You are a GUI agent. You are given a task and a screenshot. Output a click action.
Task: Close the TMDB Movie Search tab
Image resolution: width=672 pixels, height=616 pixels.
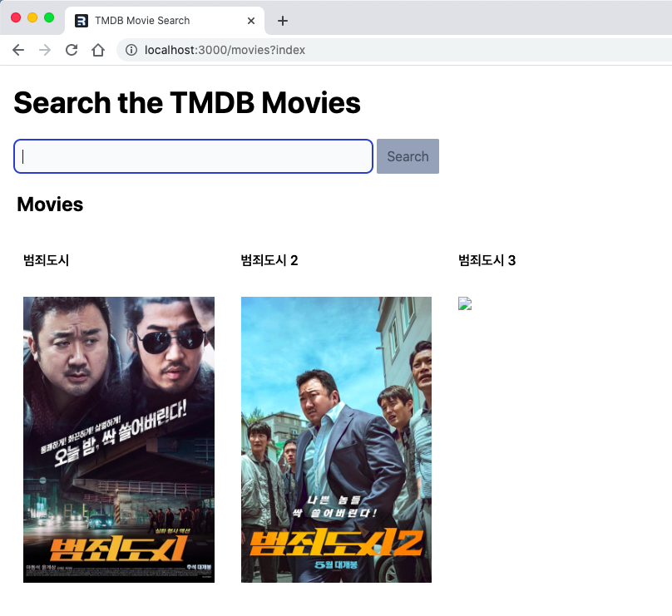tap(251, 21)
